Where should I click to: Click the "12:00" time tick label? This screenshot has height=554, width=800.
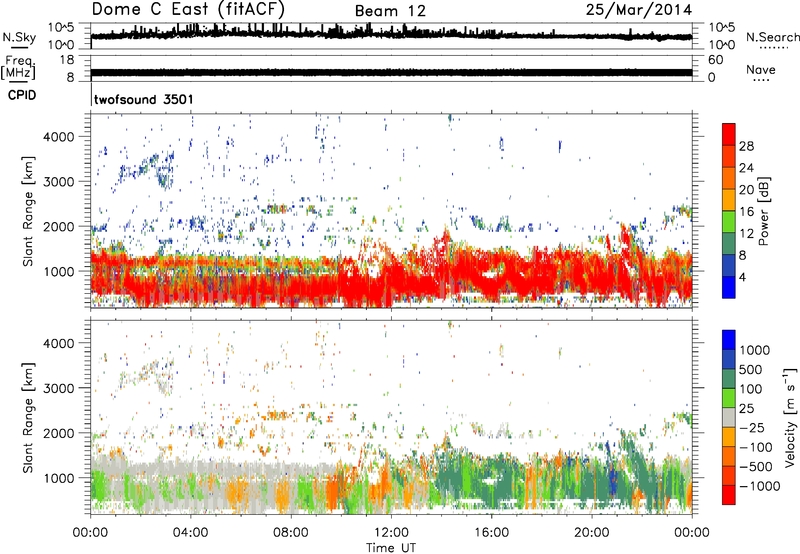click(391, 533)
